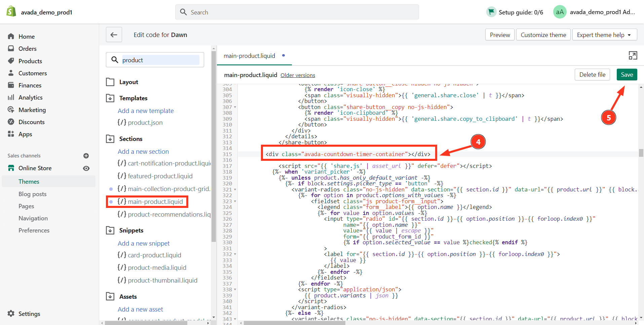Collapse the Layout folder
644x325 pixels.
point(110,82)
